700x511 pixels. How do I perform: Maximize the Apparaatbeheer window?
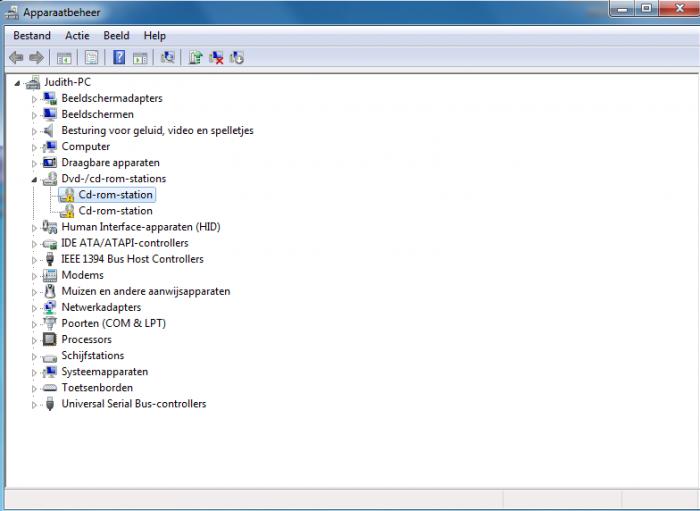pos(646,8)
